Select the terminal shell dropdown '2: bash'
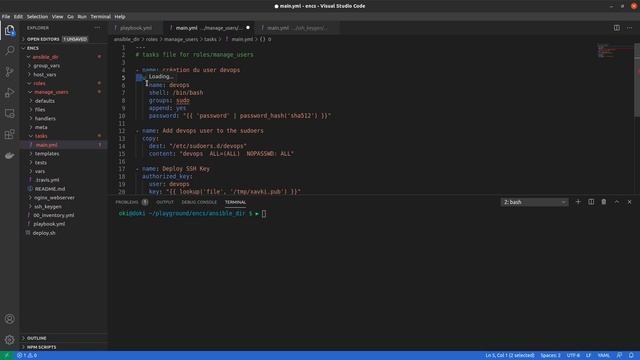 coord(534,202)
